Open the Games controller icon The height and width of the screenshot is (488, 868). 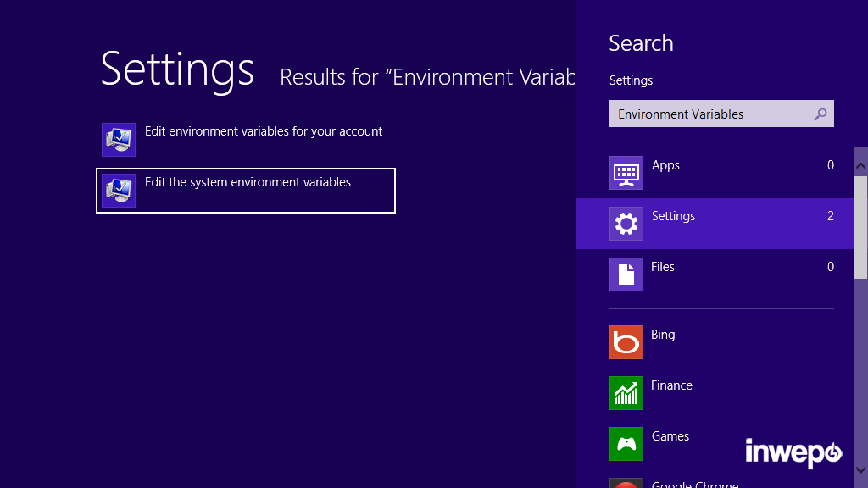[626, 444]
